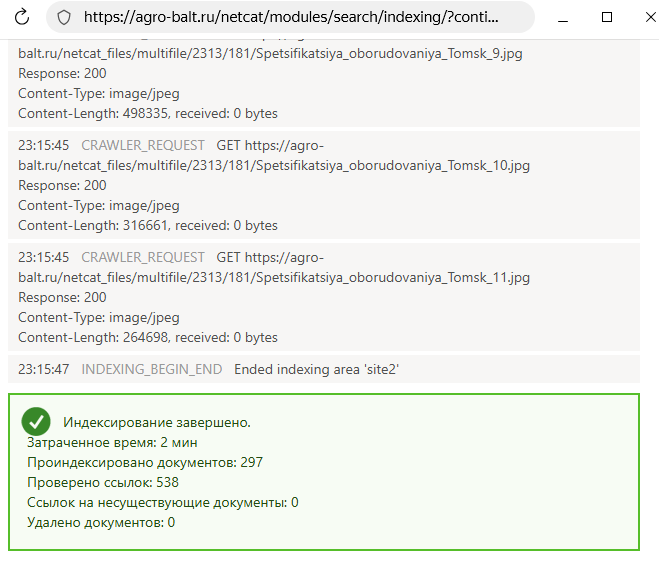
Task: Click CRAWLER_REQUEST label of Tomsk_11 entry
Action: (143, 257)
